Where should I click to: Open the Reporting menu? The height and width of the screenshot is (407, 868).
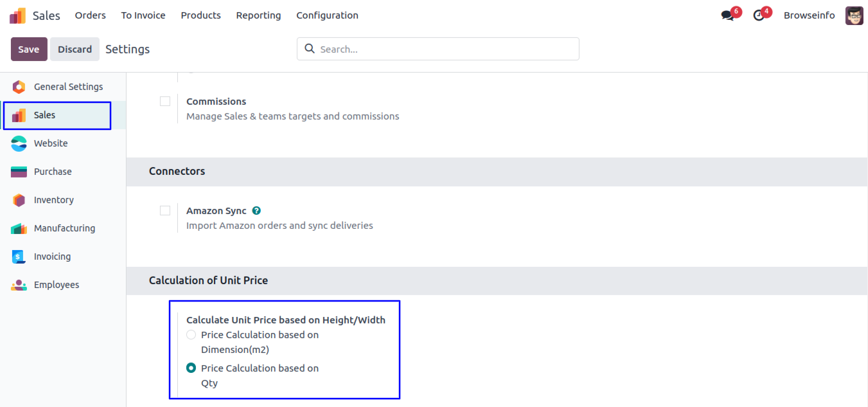click(258, 15)
